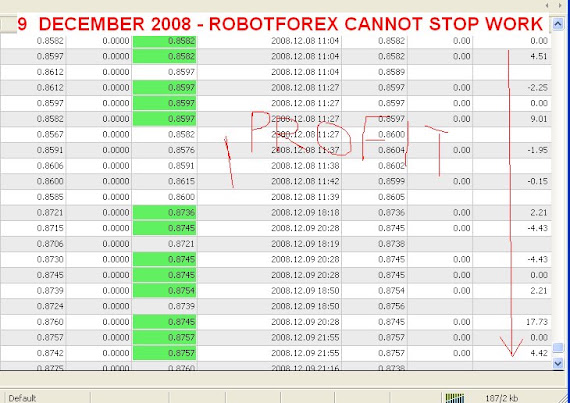The image size is (570, 403).
Task: Click time 2008.12.08 11:27 in the 9.01 row
Action: [x=305, y=119]
